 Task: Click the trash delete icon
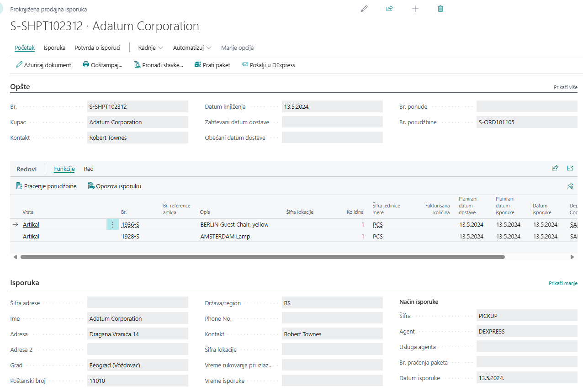pyautogui.click(x=440, y=9)
